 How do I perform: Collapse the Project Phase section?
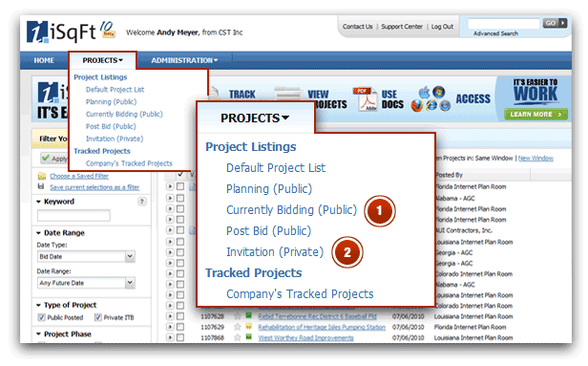(x=38, y=334)
